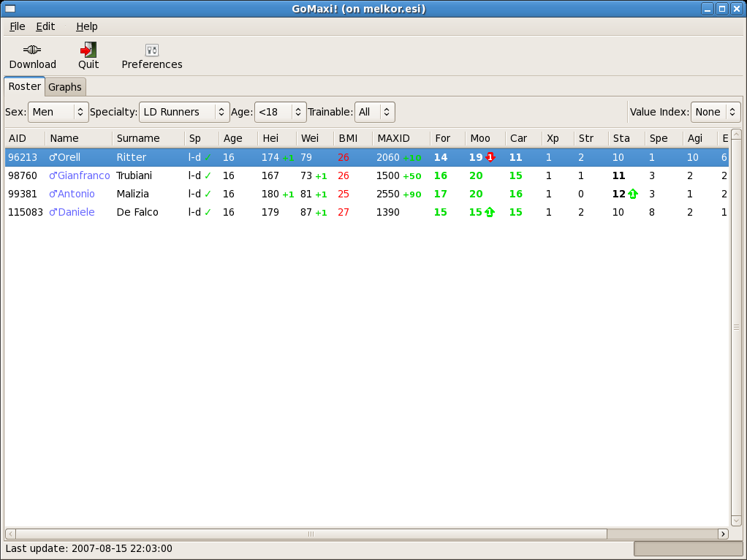Switch to the Graphs tab

(x=65, y=87)
